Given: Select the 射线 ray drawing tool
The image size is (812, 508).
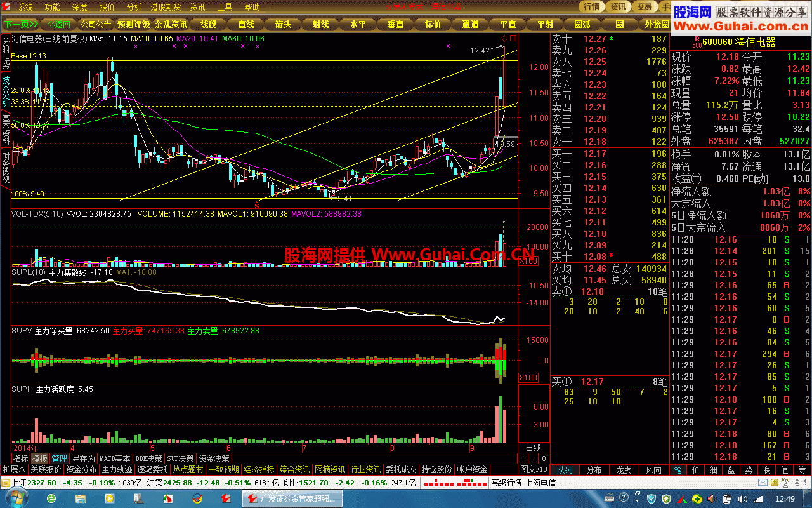Looking at the screenshot, I should click(320, 24).
